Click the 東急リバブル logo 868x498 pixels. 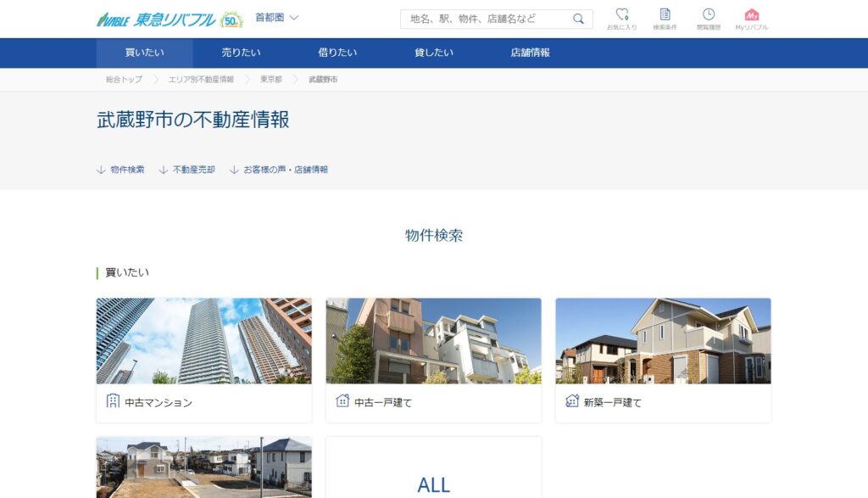pyautogui.click(x=157, y=19)
